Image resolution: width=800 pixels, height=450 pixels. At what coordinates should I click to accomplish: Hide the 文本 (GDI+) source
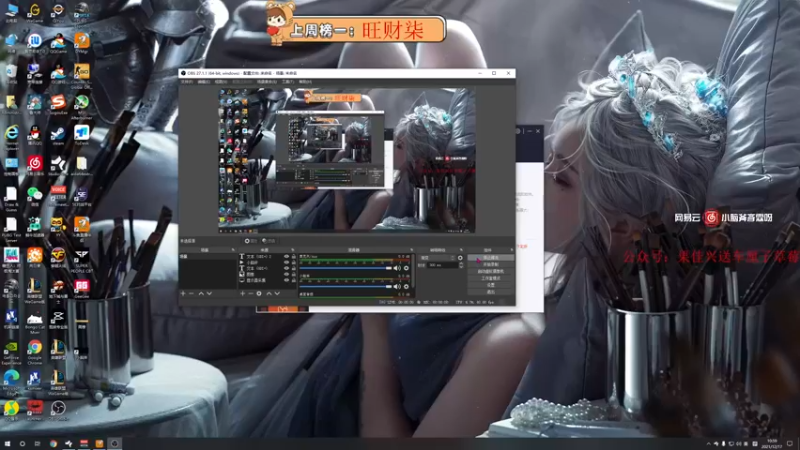click(x=286, y=268)
